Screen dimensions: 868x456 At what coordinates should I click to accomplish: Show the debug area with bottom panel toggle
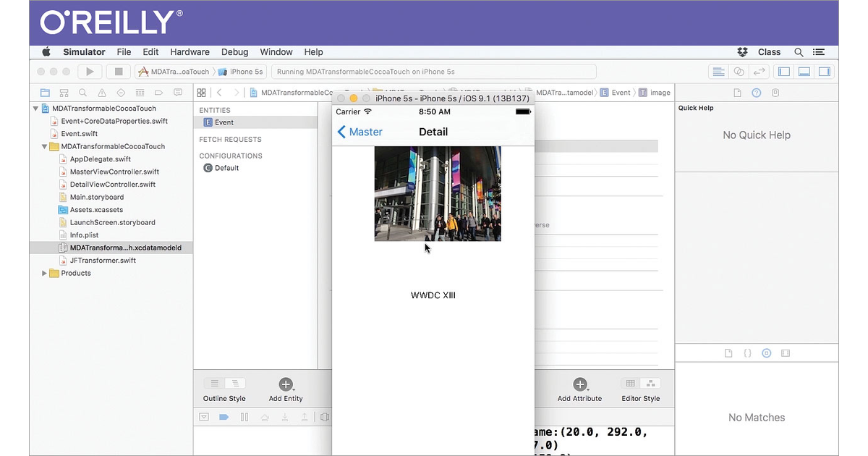(x=804, y=71)
